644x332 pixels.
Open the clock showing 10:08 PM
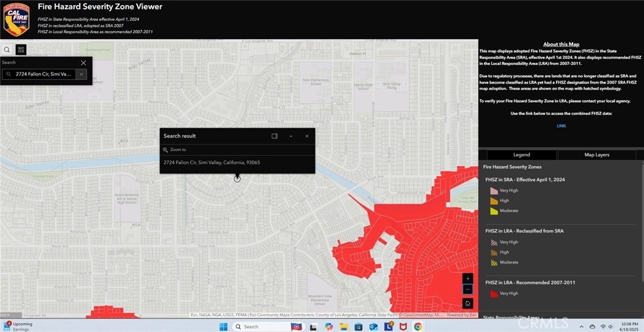(630, 327)
